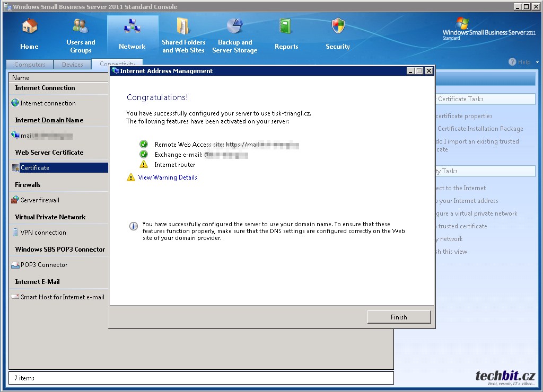Select the Network toolbar icon
The width and height of the screenshot is (543, 392).
click(x=132, y=26)
